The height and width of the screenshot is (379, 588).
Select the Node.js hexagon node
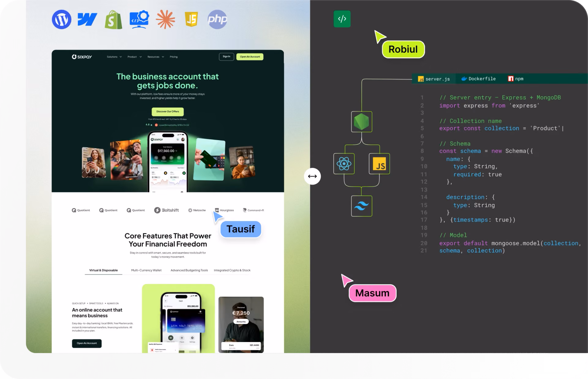(x=362, y=122)
